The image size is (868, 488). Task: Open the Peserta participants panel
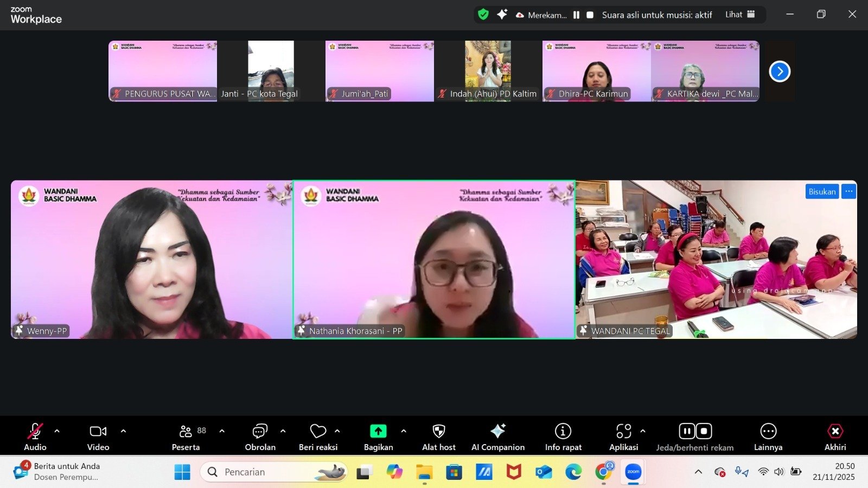(x=186, y=437)
